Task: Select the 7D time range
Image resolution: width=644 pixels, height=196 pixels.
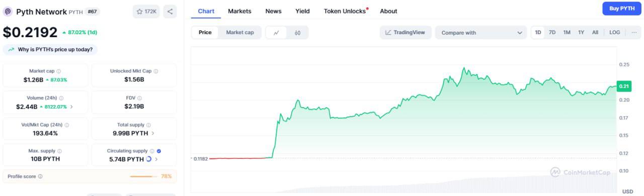Action: click(552, 32)
